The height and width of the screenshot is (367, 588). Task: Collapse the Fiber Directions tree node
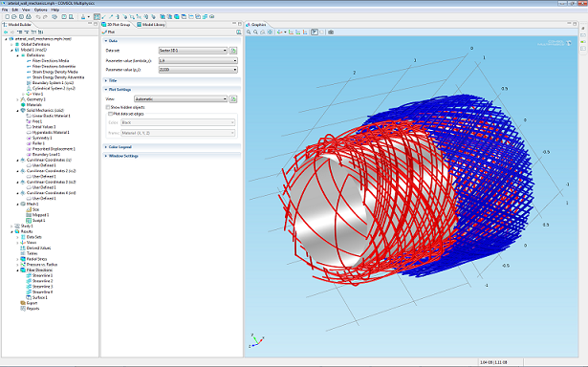[17, 270]
